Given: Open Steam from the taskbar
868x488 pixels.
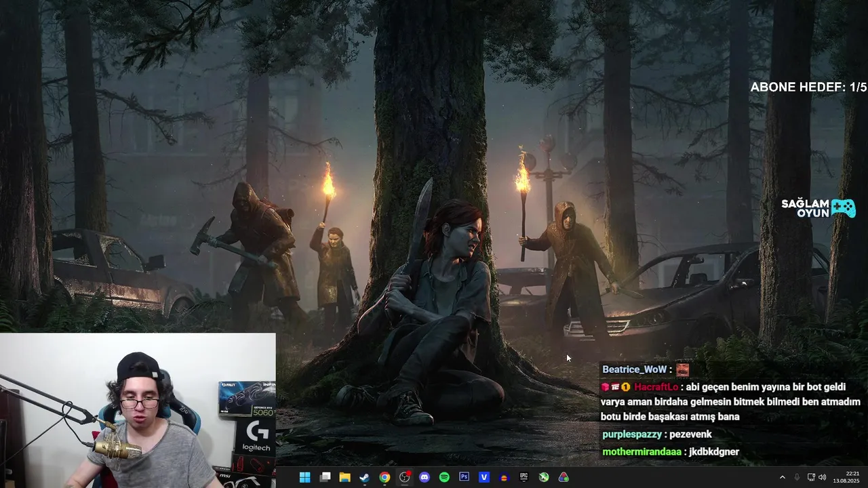Looking at the screenshot, I should [x=364, y=477].
